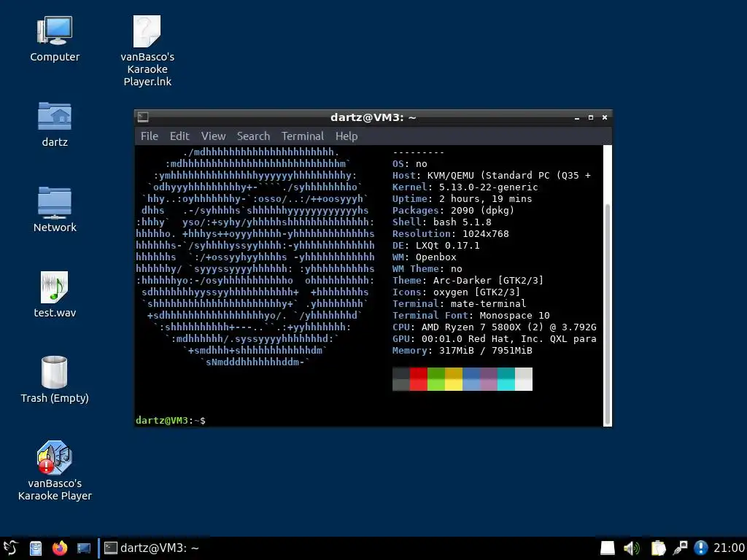This screenshot has width=747, height=560.
Task: Click the 'GPU: 00:01.0 Red Hat' line
Action: pos(494,338)
